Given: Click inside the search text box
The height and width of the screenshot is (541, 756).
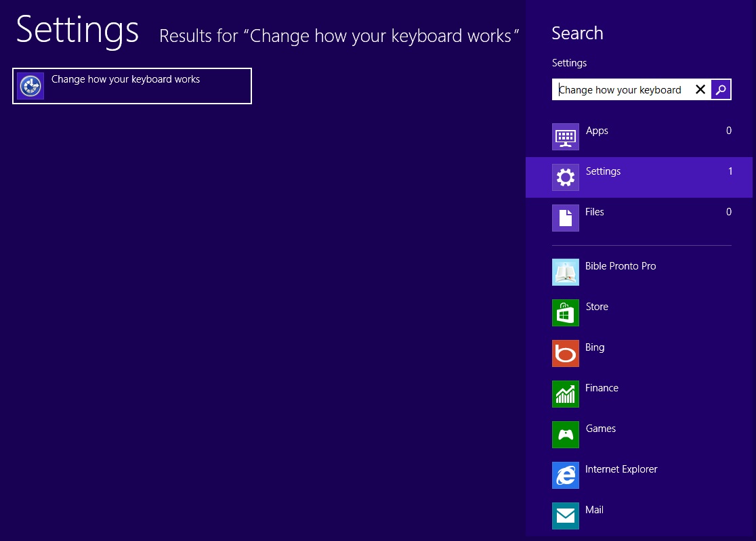Looking at the screenshot, I should click(620, 90).
